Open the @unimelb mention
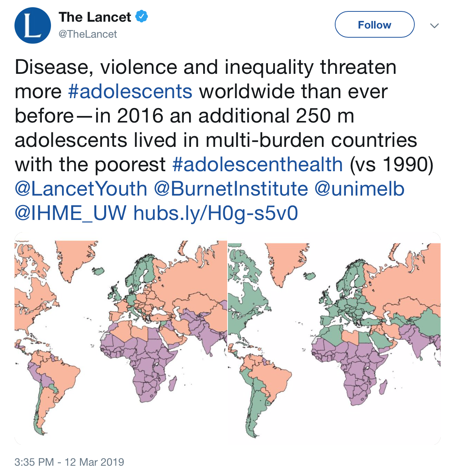This screenshot has width=452, height=476. pos(359,189)
